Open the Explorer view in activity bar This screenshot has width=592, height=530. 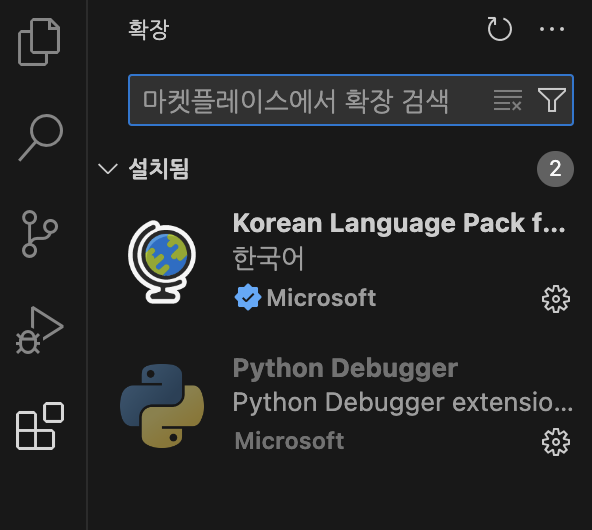[x=39, y=42]
